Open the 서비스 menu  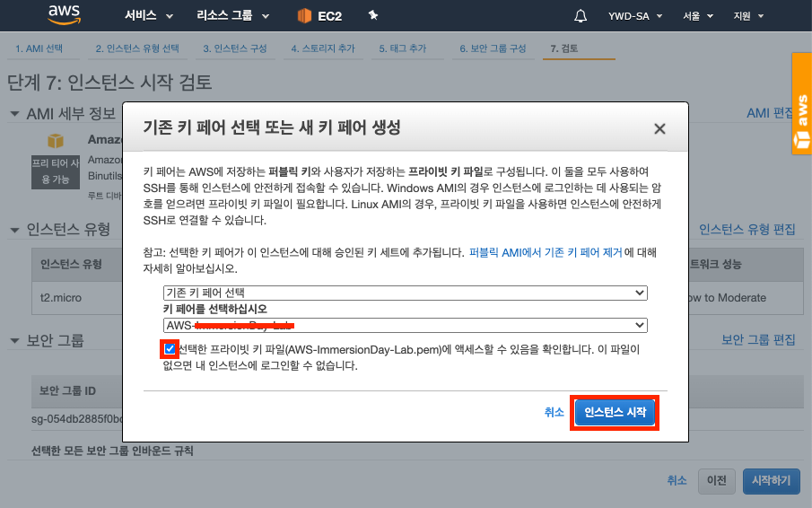pyautogui.click(x=148, y=16)
